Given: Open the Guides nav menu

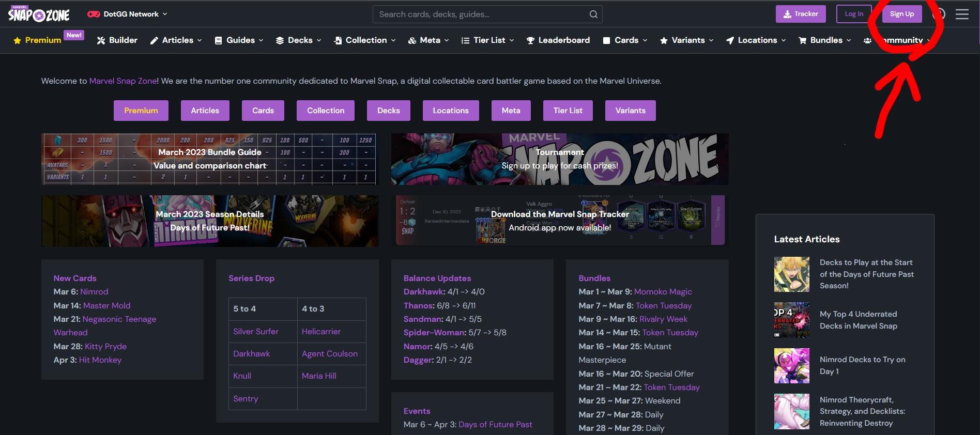Looking at the screenshot, I should point(239,40).
